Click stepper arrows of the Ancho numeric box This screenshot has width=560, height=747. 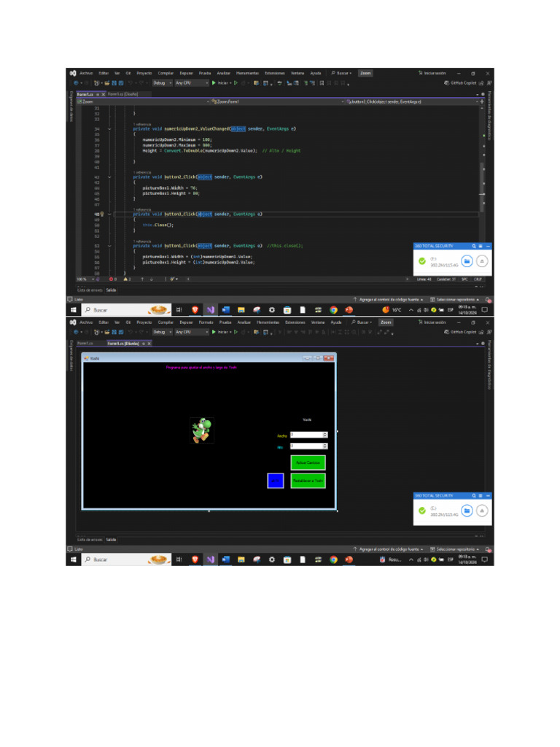[325, 435]
